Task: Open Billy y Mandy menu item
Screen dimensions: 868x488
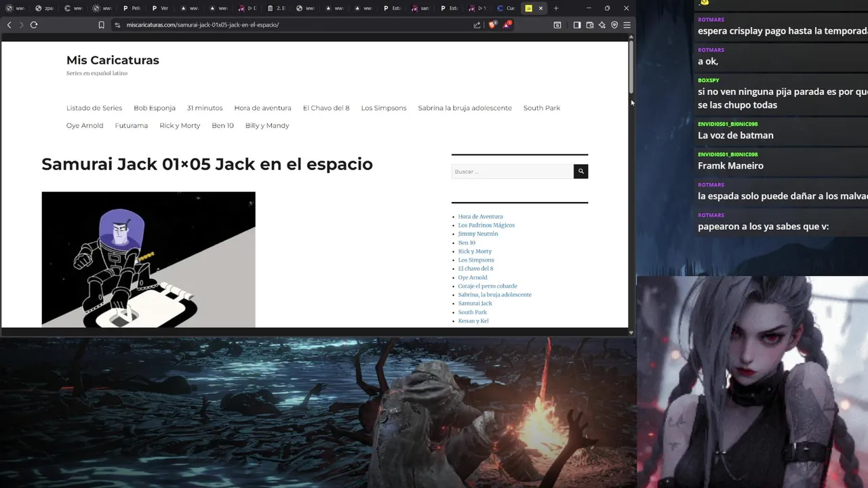Action: [x=267, y=125]
